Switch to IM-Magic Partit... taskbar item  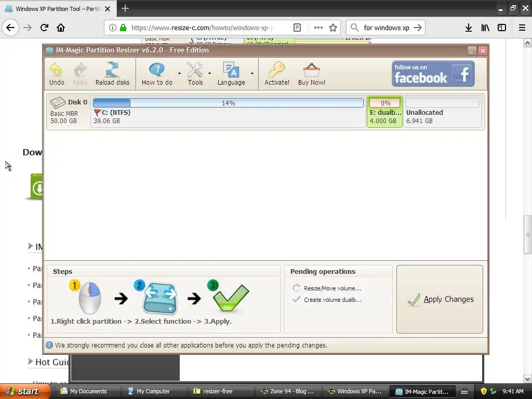pos(421,391)
